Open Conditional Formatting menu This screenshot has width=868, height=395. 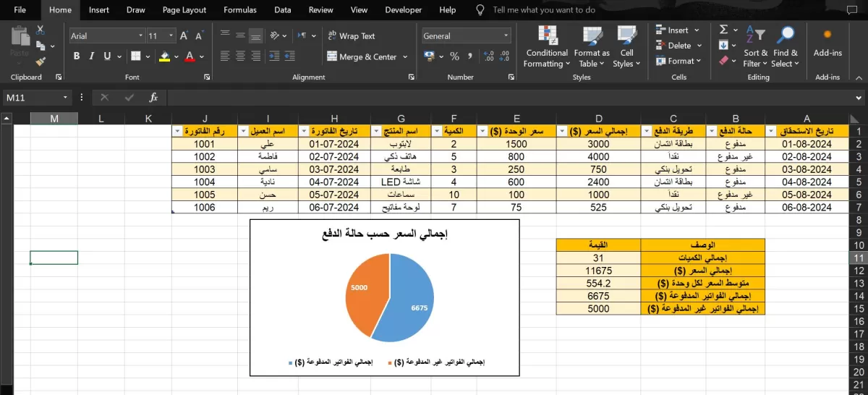tap(547, 47)
